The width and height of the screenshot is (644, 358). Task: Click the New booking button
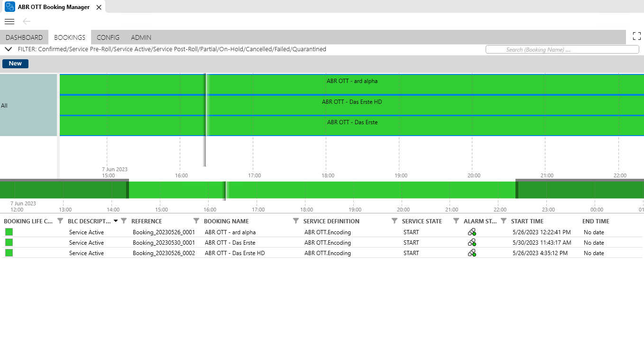click(15, 64)
